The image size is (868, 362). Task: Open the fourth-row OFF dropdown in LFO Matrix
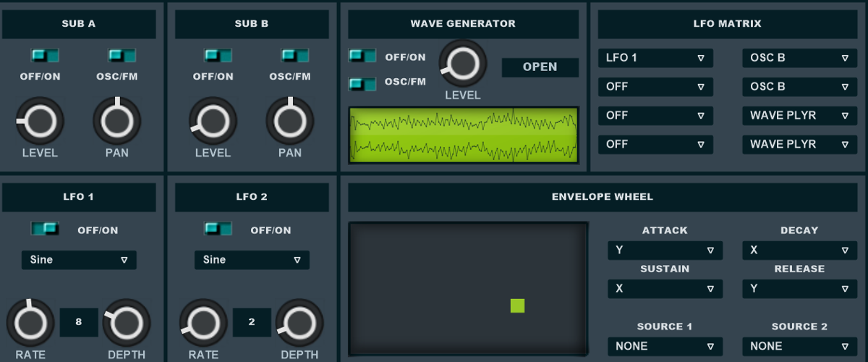tap(655, 145)
